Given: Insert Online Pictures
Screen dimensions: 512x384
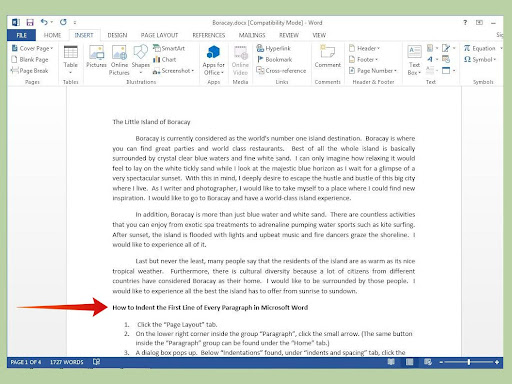Looking at the screenshot, I should pyautogui.click(x=119, y=60).
